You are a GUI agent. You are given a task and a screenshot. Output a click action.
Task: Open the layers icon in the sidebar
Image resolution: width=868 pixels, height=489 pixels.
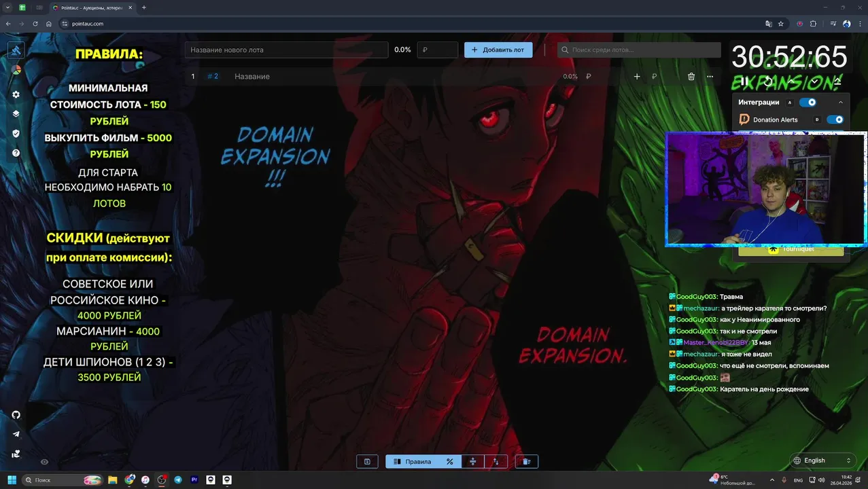[x=16, y=114]
